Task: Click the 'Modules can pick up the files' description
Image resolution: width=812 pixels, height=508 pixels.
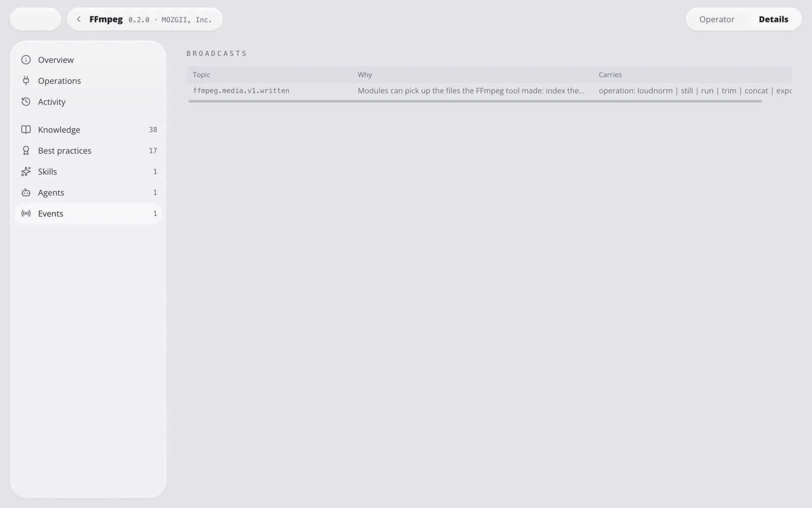Action: pos(471,90)
